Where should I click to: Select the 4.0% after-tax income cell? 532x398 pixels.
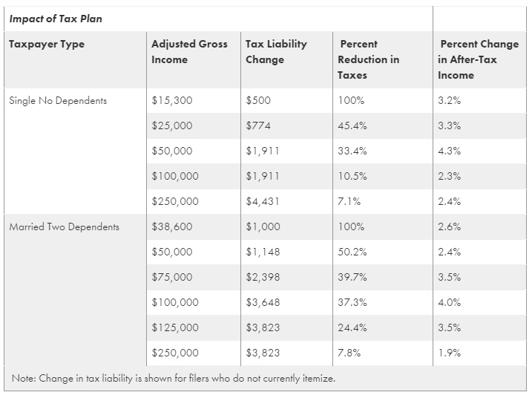(449, 303)
